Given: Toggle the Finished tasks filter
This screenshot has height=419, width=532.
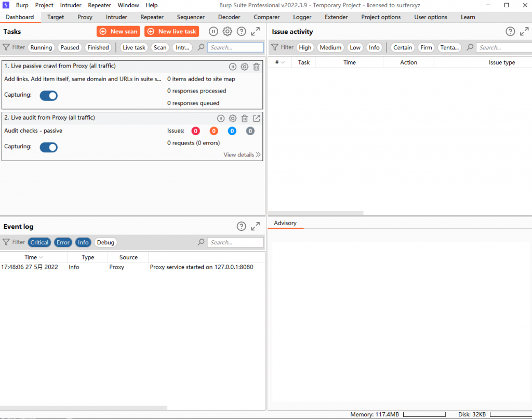Looking at the screenshot, I should pos(98,47).
